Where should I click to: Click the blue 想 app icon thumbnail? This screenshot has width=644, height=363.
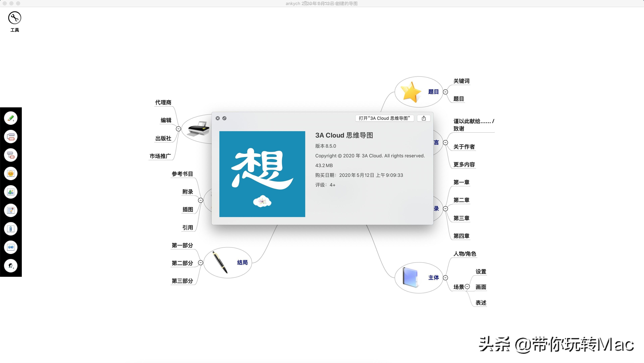tap(262, 174)
